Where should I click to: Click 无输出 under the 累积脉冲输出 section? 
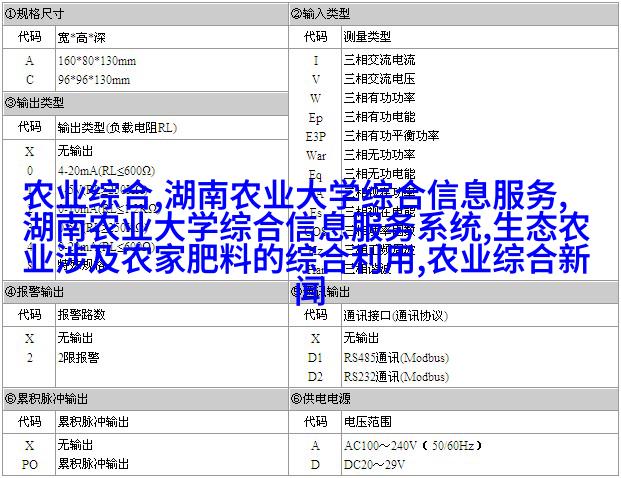tap(75, 445)
